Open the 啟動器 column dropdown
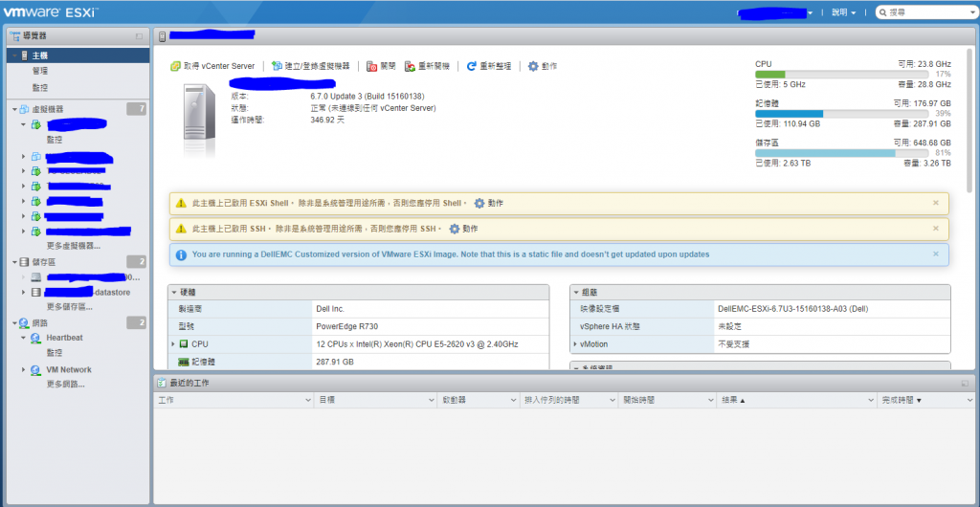The height and width of the screenshot is (507, 980). [x=514, y=400]
